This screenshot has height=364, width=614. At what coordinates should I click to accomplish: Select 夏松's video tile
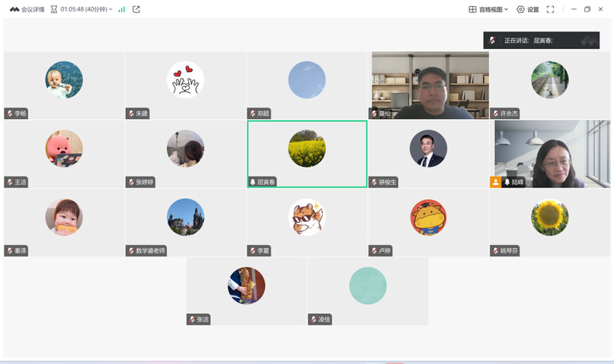(x=430, y=84)
